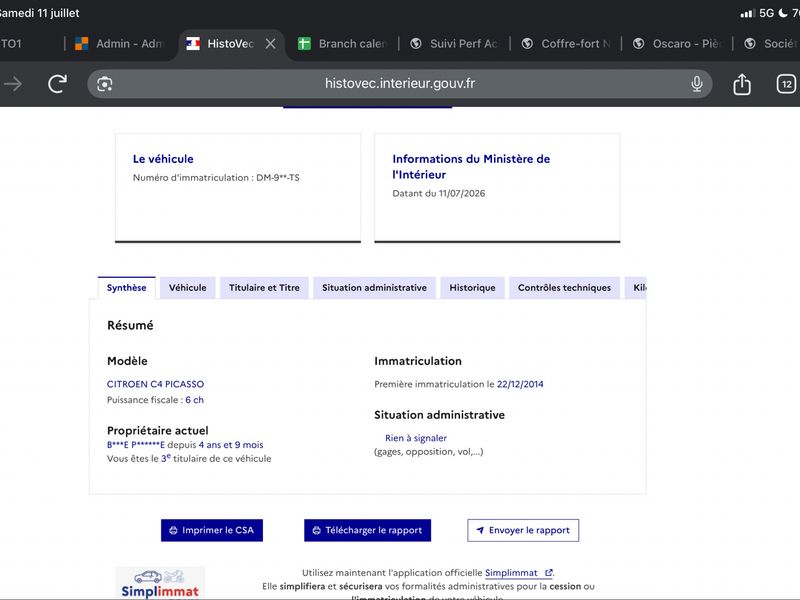Screen dimensions: 800x600
Task: Open the Véhicule tab
Action: (188, 288)
